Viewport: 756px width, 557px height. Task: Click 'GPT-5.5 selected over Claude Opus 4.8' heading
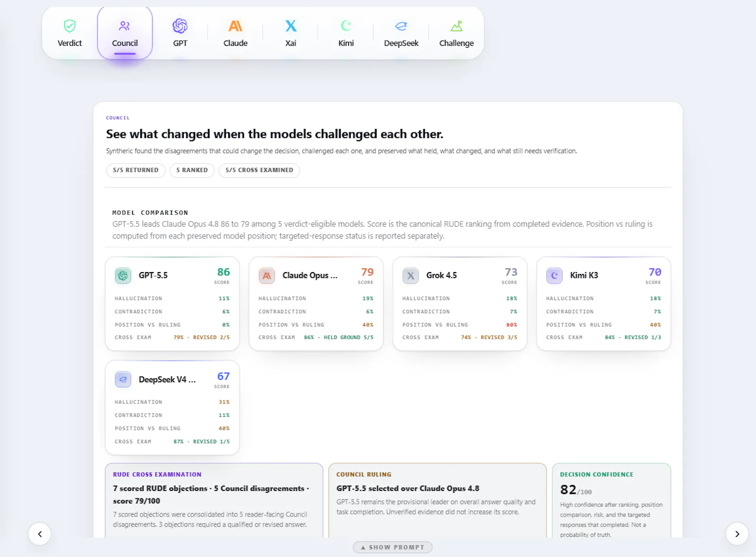[408, 488]
